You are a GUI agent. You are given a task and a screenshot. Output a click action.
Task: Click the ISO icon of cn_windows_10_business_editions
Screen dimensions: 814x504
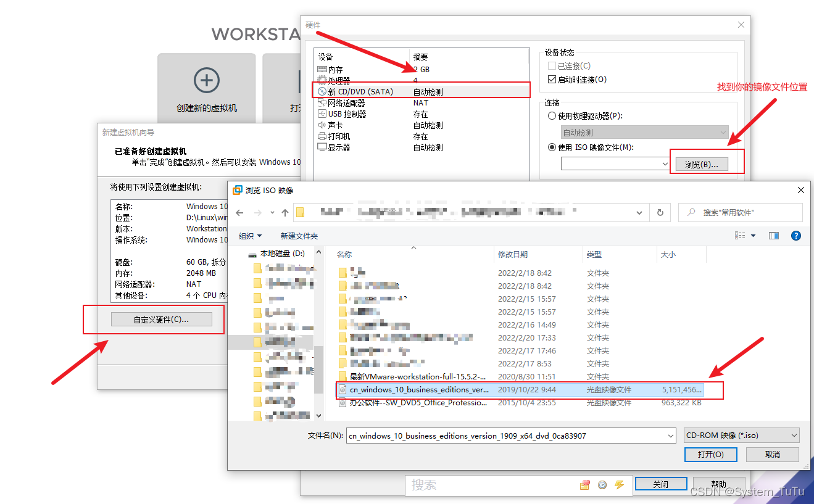tap(343, 389)
